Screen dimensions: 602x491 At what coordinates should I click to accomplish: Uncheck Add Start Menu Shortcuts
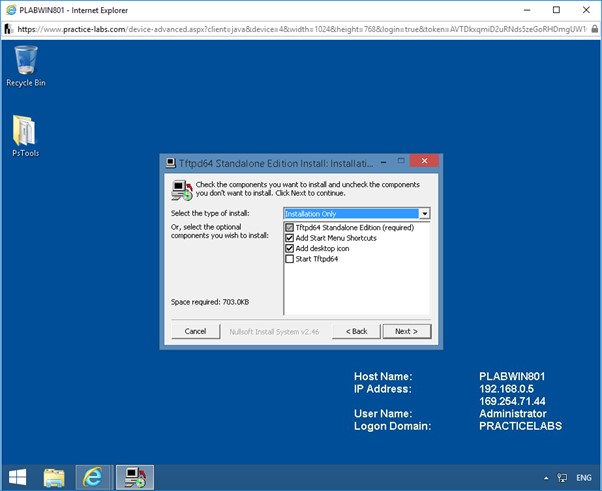coord(289,238)
